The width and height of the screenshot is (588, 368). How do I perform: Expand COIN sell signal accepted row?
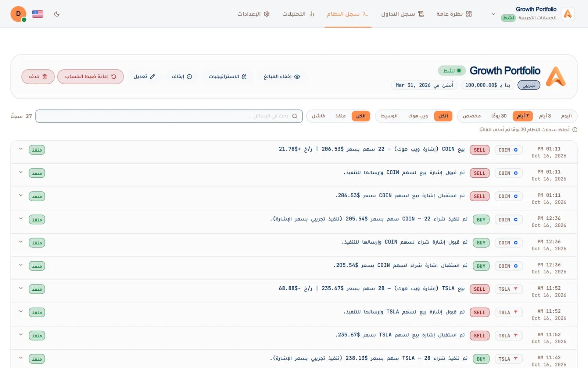click(x=21, y=172)
